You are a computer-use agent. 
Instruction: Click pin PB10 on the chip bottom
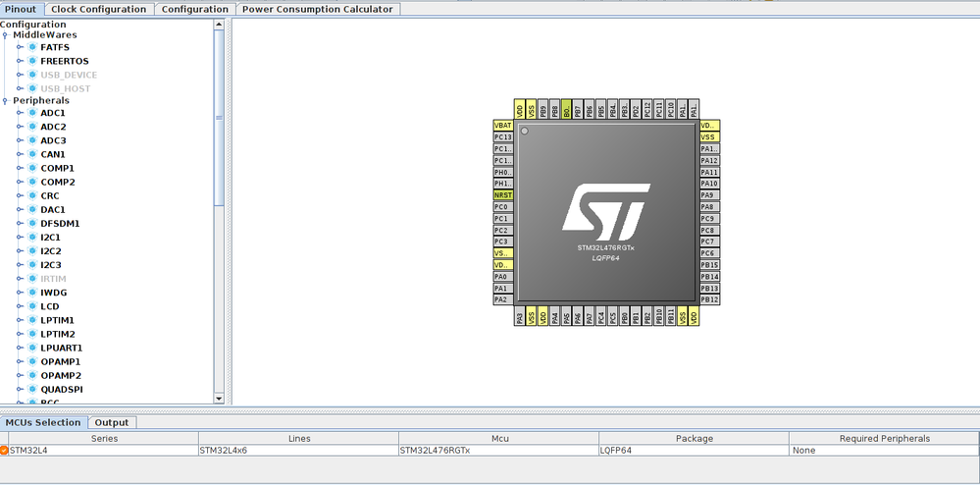[659, 317]
